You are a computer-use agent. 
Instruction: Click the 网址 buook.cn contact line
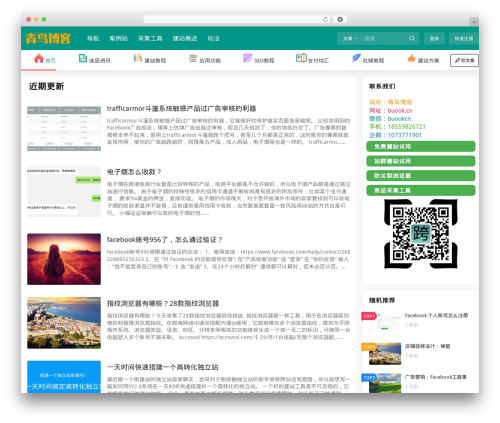[391, 110]
